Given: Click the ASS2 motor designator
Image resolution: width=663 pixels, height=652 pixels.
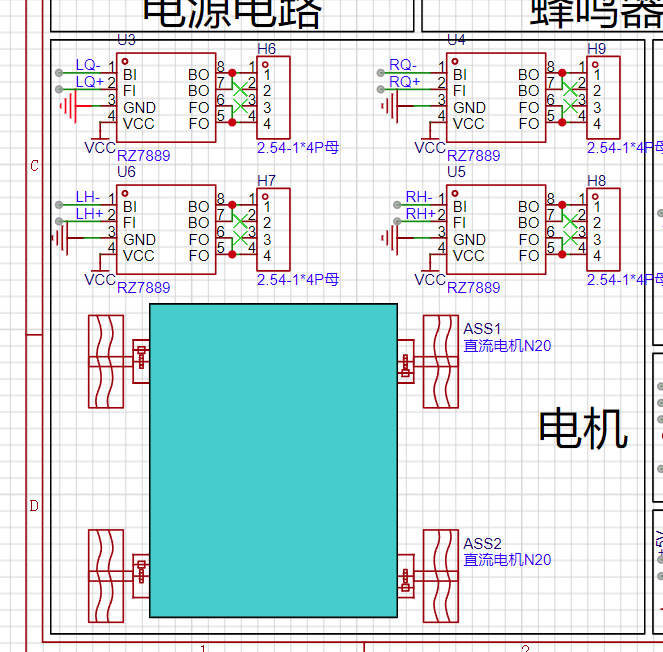Looking at the screenshot, I should click(x=482, y=544).
